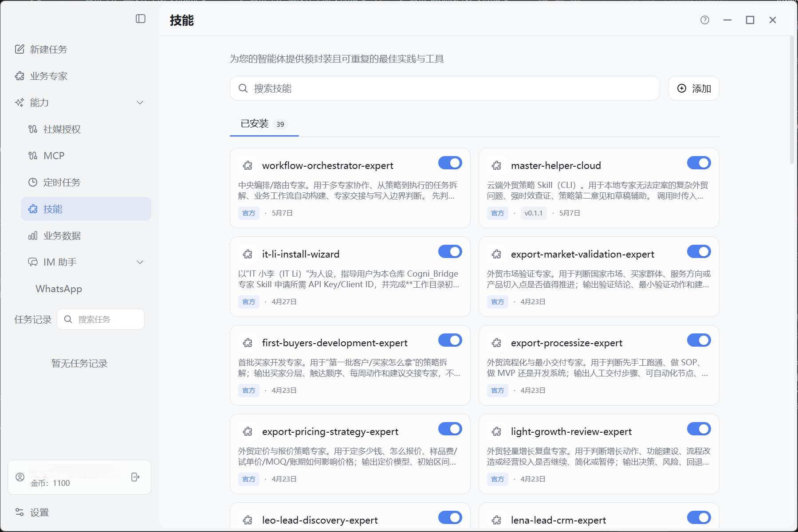Disable light-growth-review-expert skill

pos(699,429)
